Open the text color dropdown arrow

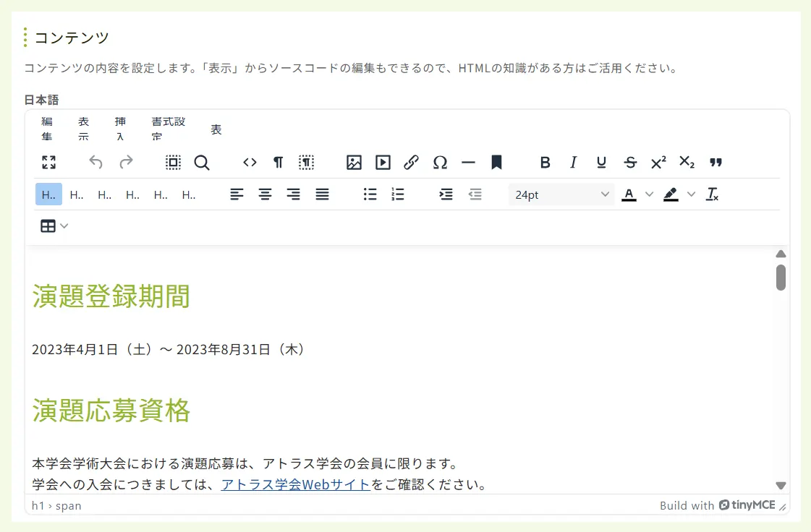pos(649,194)
